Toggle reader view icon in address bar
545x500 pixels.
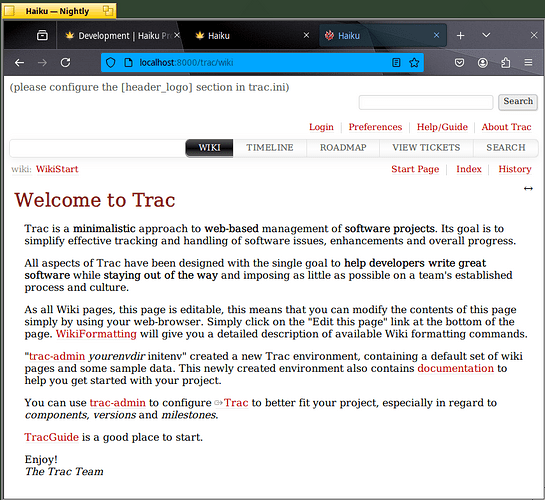(x=396, y=63)
